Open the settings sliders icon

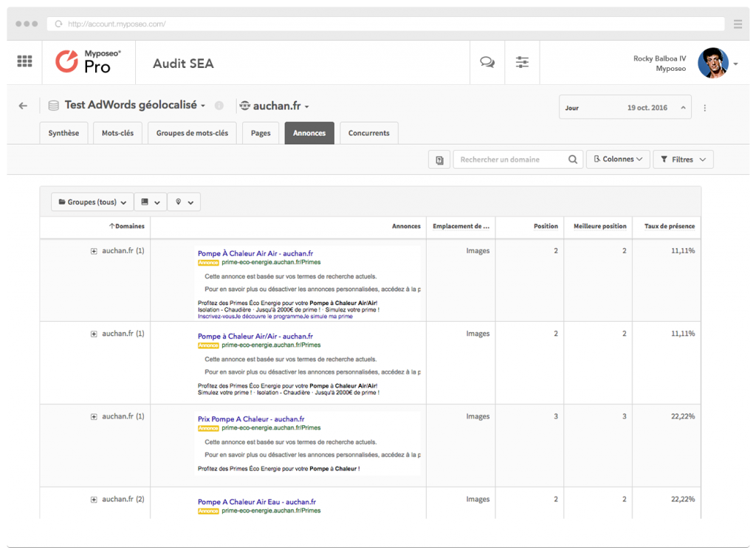click(522, 62)
